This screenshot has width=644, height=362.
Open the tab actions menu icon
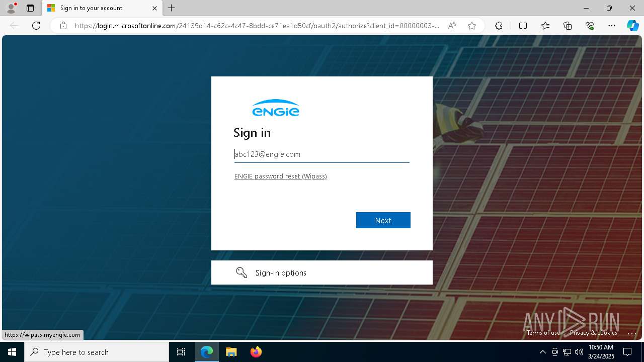[x=30, y=8]
